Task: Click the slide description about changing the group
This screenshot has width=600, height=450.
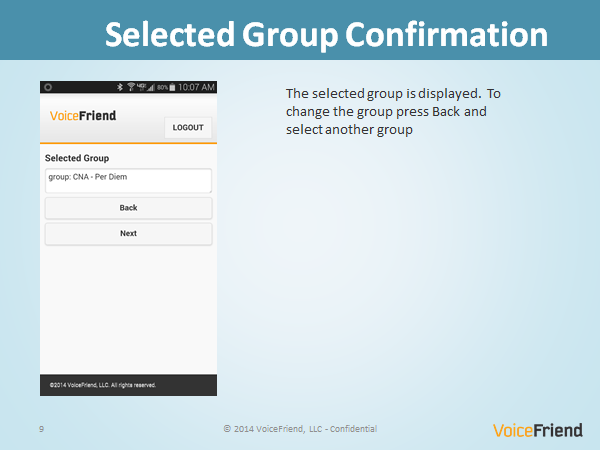Action: [393, 111]
